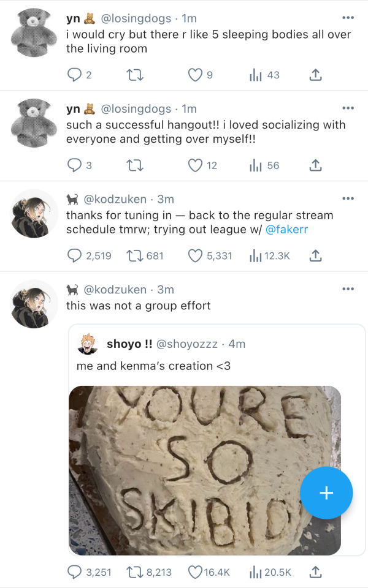
Task: Open more options on 'successful hangout' tweet
Action: (348, 108)
